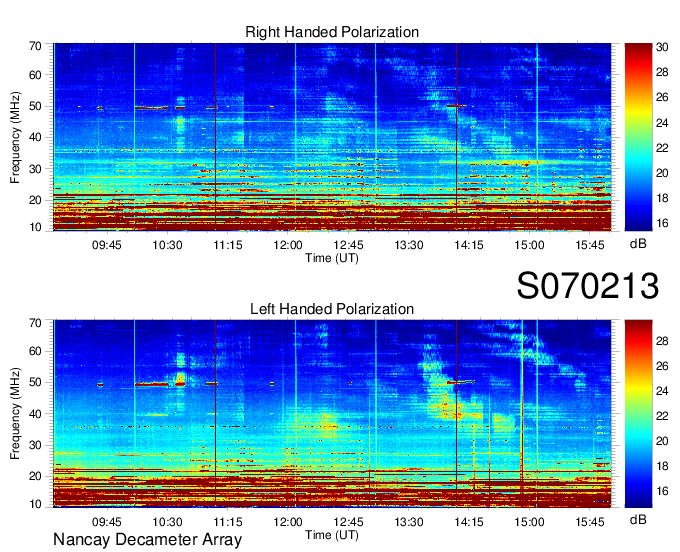The height and width of the screenshot is (552, 680).
Task: Click 50 MHz frequency tick on Right Handed plot
Action: (x=35, y=106)
